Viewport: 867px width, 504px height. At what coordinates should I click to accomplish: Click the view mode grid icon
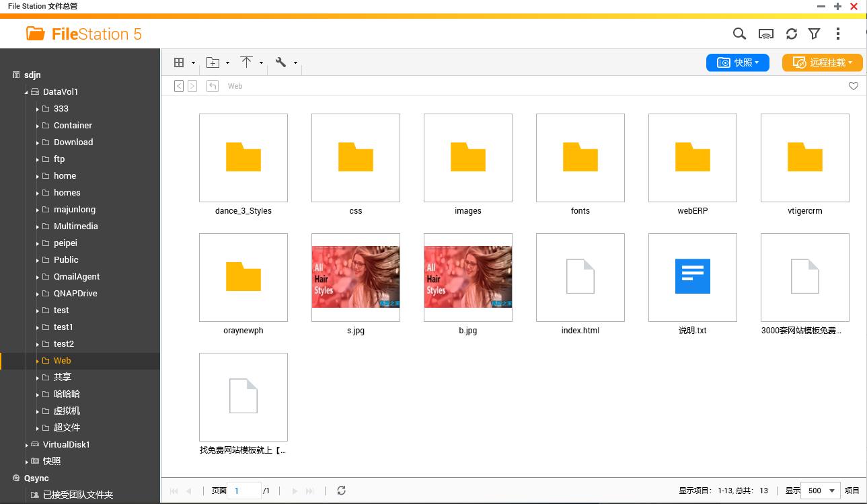coord(178,62)
